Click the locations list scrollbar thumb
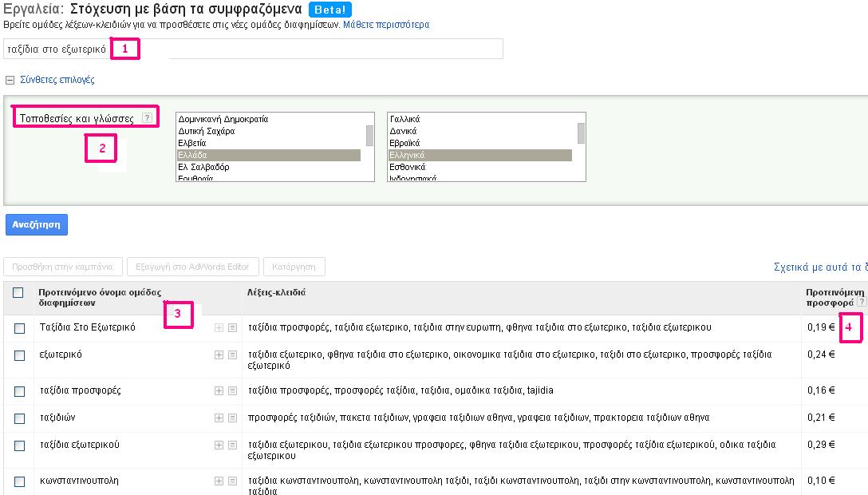The image size is (868, 495). 369,135
